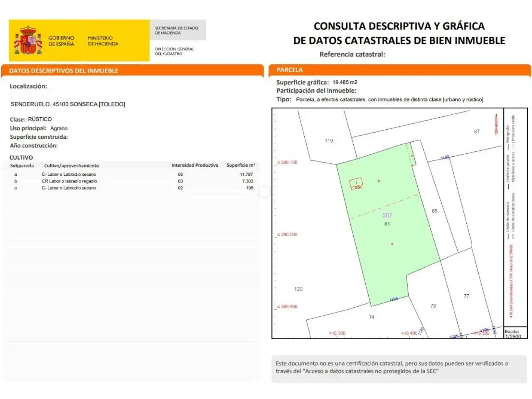532x399 pixels.
Task: Click intensity 02 in subparcela c row
Action: click(180, 188)
